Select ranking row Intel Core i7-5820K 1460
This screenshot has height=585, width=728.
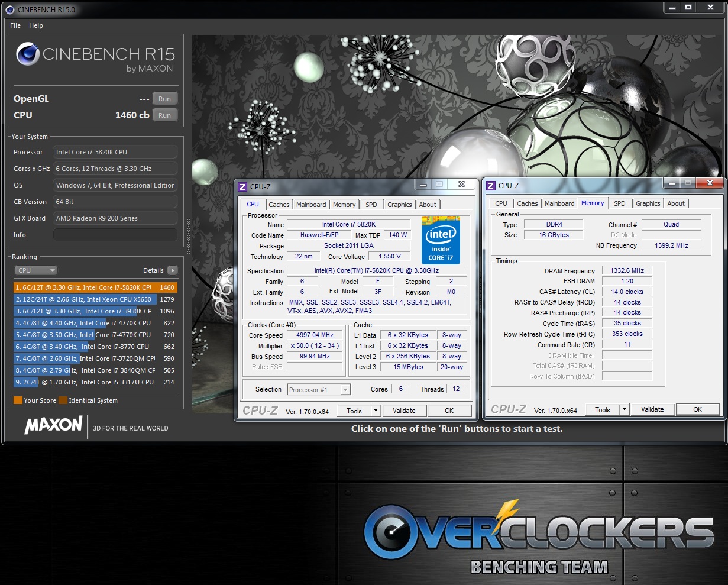point(95,287)
